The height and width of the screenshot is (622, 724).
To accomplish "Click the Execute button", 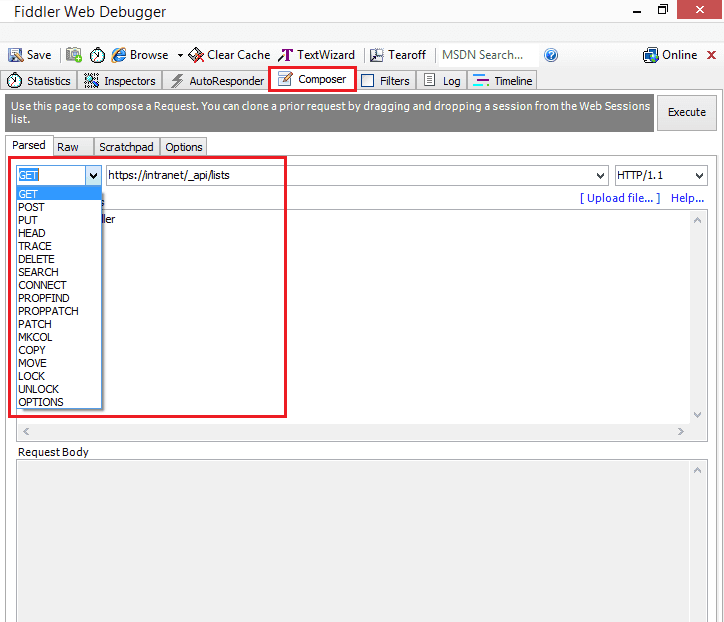I will (x=687, y=113).
